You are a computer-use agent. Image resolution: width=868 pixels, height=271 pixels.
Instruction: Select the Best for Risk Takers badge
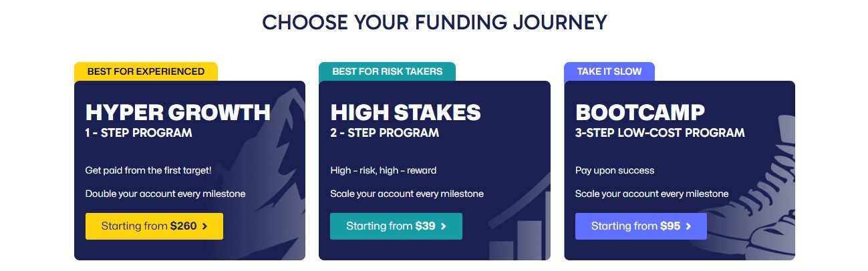click(387, 71)
